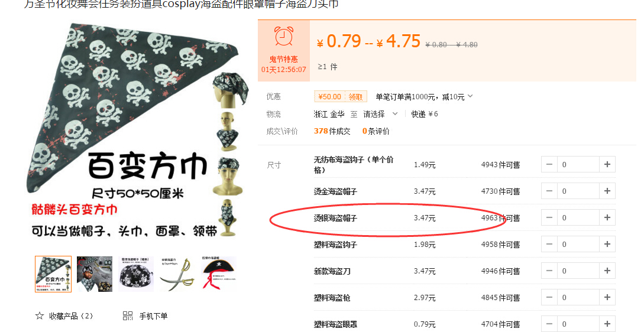Click quantity field for 烫银海盗帽子
The height and width of the screenshot is (332, 644).
click(x=578, y=217)
